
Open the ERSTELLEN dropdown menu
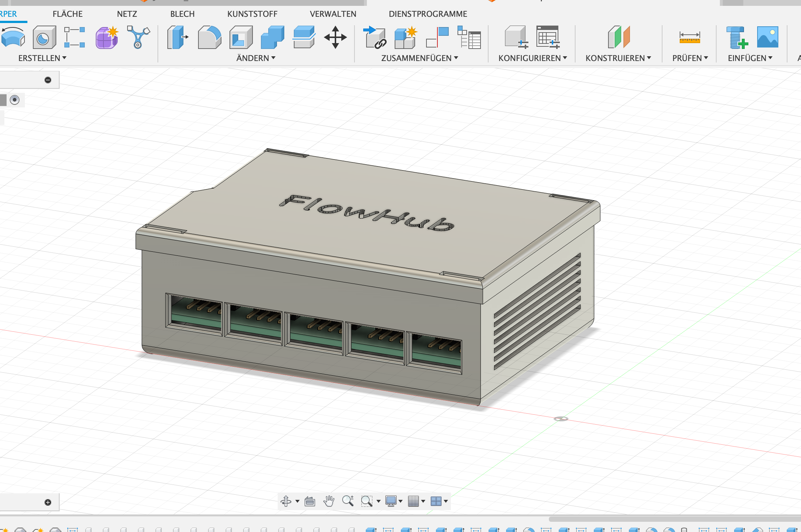[42, 58]
